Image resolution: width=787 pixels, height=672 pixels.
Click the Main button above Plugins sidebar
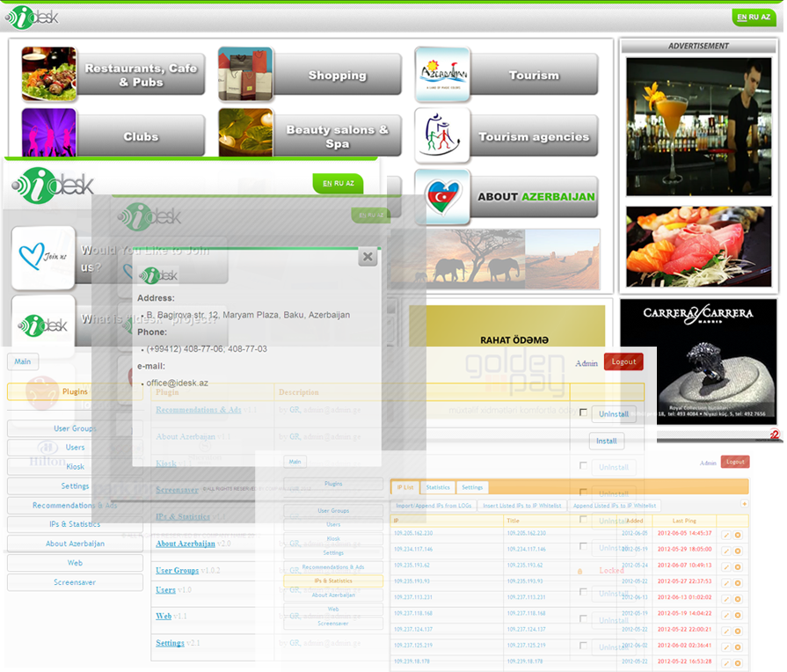tap(23, 362)
